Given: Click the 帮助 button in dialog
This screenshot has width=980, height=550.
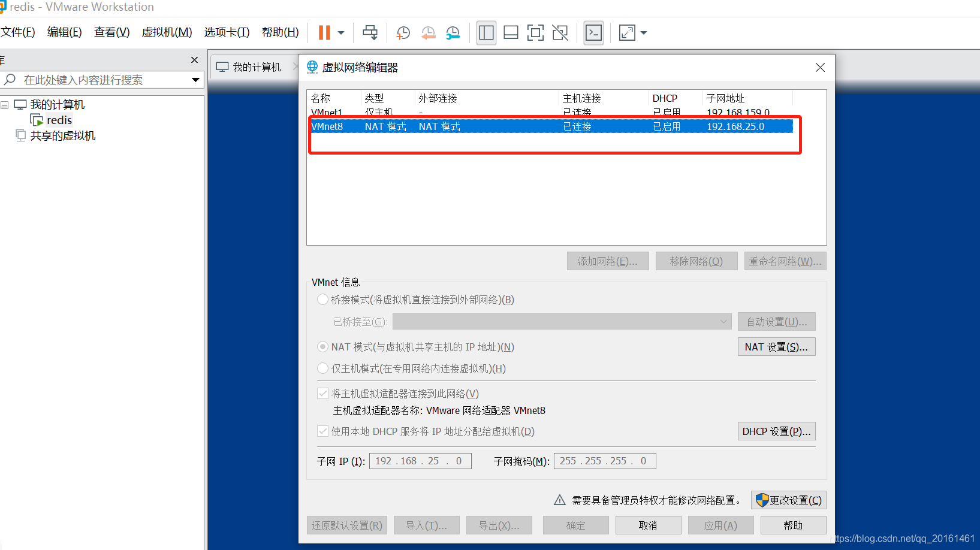Looking at the screenshot, I should [x=794, y=525].
